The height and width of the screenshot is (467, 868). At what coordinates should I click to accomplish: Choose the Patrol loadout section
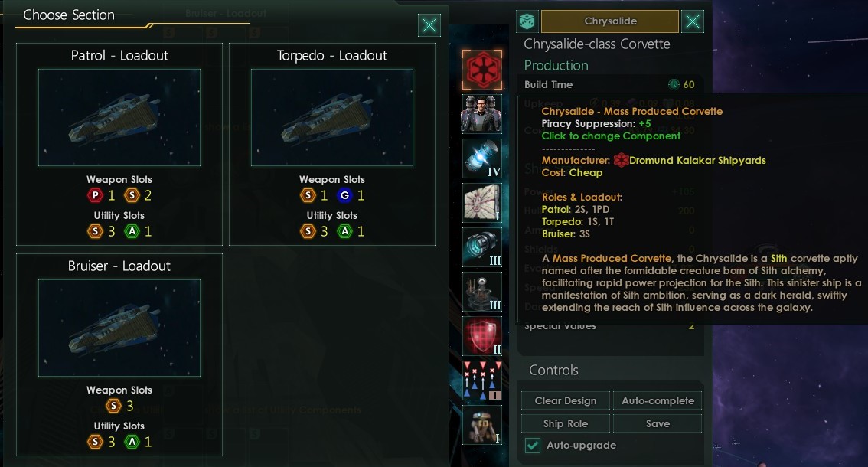(x=119, y=144)
